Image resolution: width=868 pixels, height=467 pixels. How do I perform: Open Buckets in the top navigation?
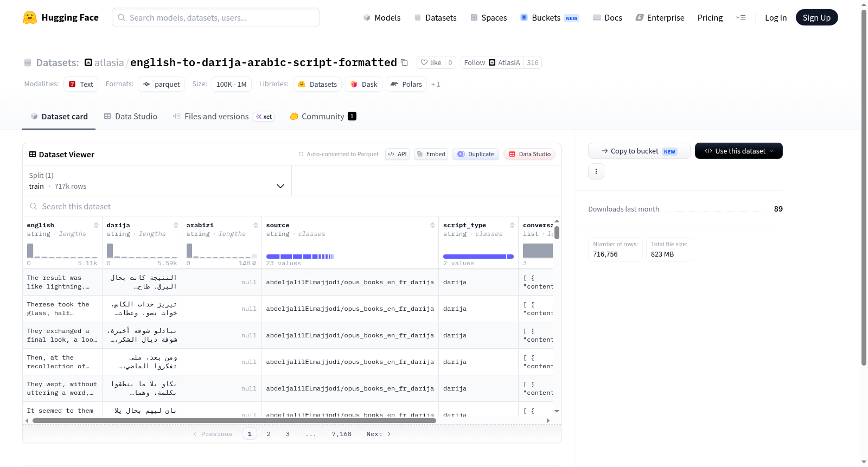pyautogui.click(x=550, y=17)
